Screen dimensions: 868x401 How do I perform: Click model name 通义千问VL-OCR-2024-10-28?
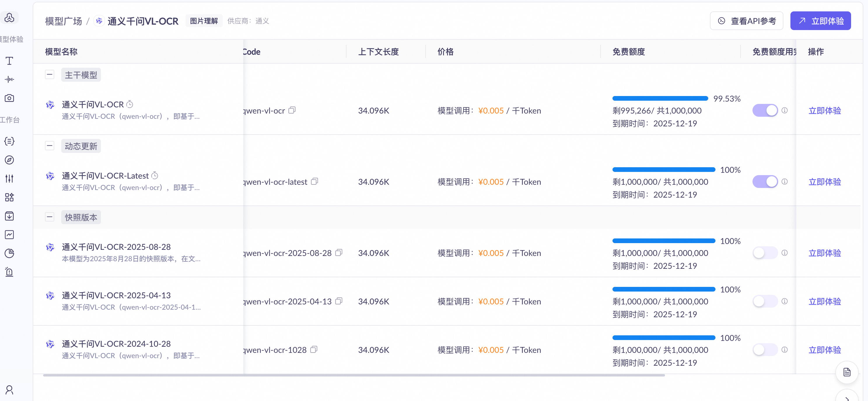[116, 344]
